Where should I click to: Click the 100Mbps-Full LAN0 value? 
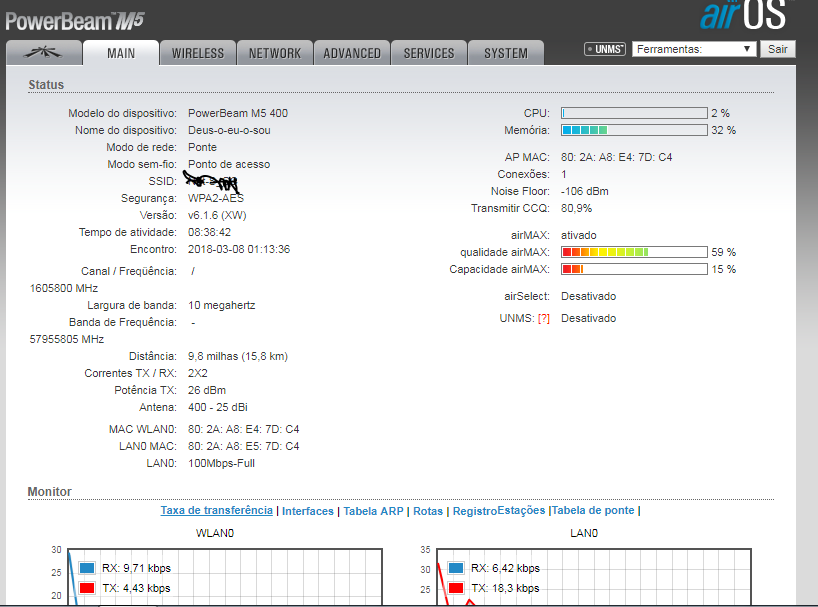click(221, 463)
